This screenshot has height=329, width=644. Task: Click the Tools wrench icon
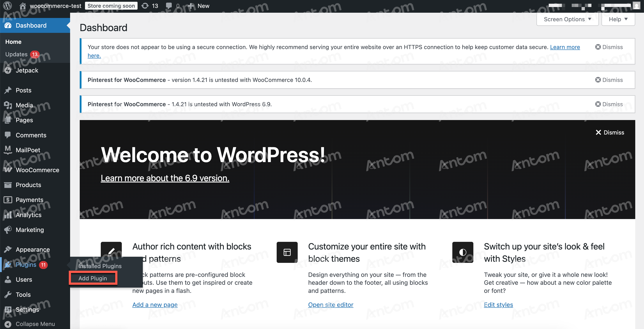pyautogui.click(x=8, y=295)
